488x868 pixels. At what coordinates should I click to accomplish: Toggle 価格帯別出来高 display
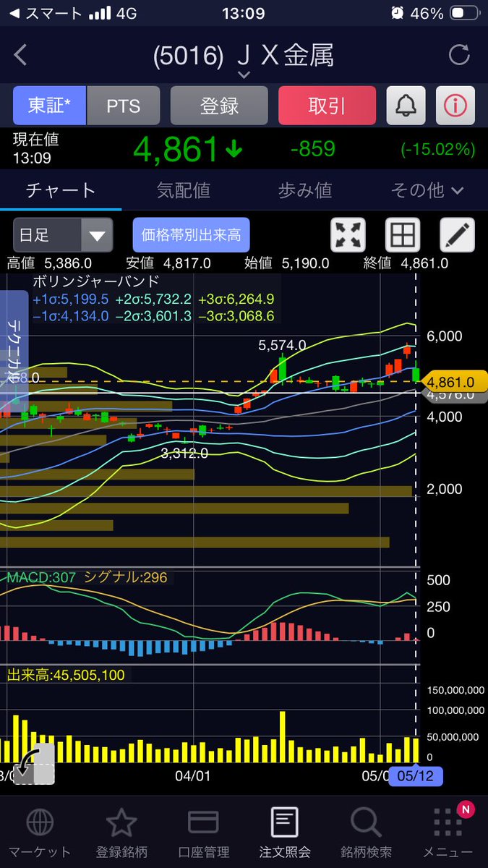pos(191,235)
